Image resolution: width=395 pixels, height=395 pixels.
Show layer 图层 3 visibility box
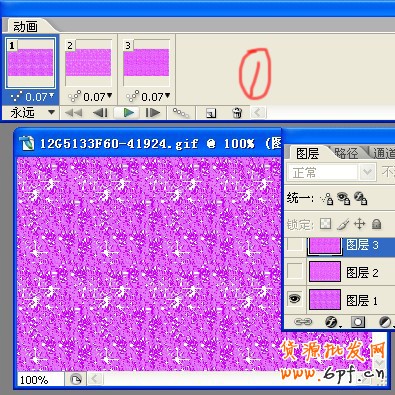pos(295,245)
